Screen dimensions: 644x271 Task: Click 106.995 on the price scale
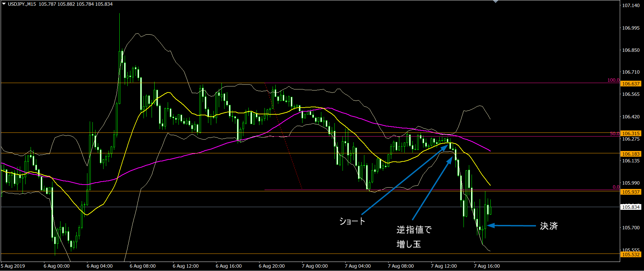631,28
